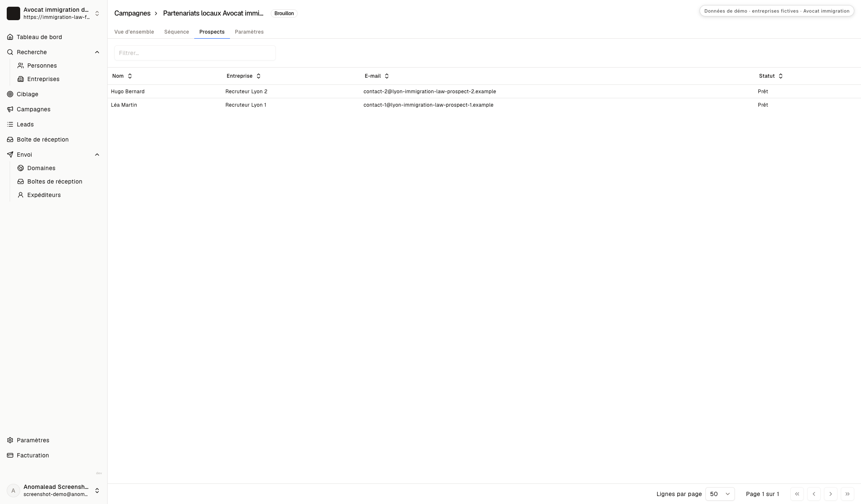Collapse the Recherche section chevron
This screenshot has width=861, height=504.
[x=97, y=52]
